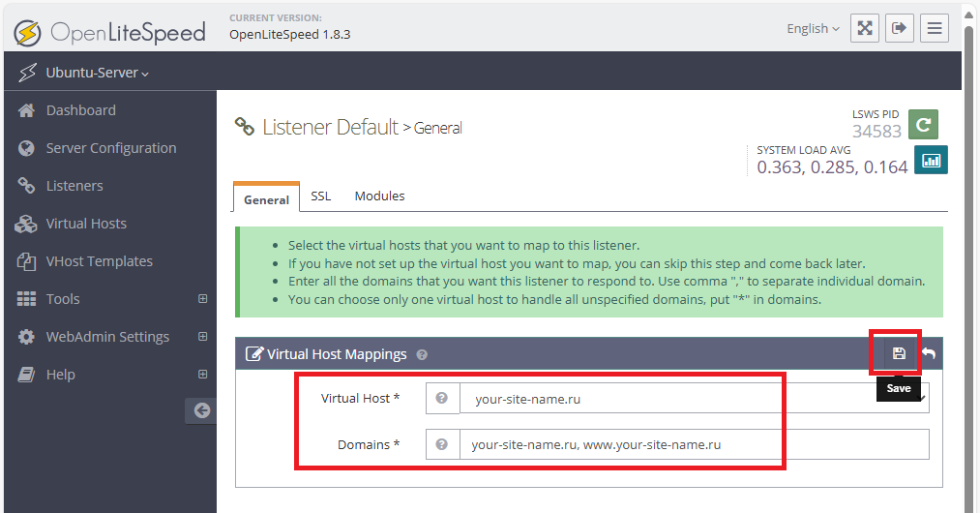Click the system load average values
The width and height of the screenshot is (980, 513).
click(x=832, y=167)
